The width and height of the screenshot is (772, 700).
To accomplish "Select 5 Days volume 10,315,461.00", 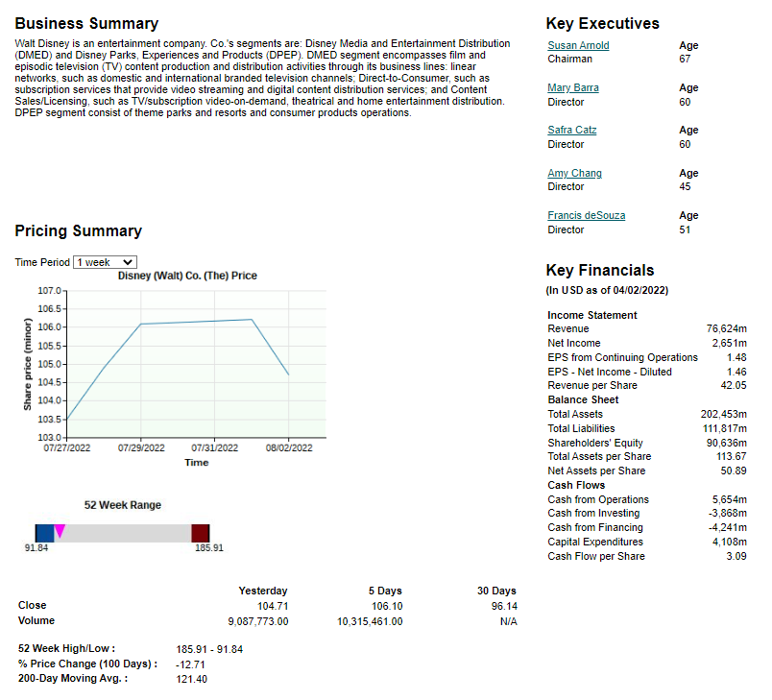I will pos(370,621).
